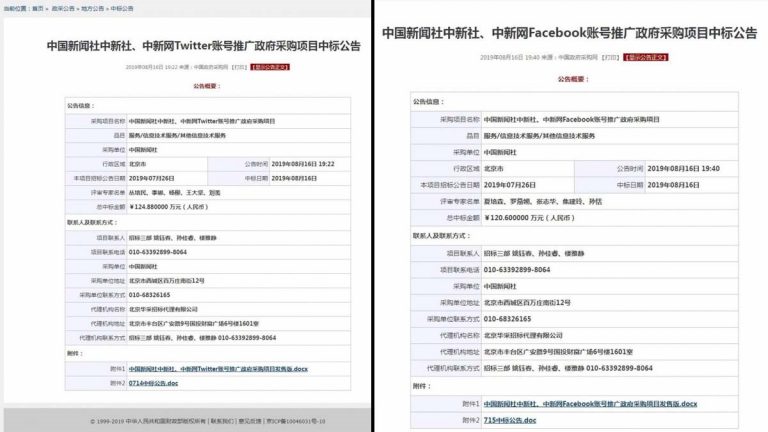Click the 京ICP备 registration number in footer
This screenshot has width=768, height=432.
pos(295,421)
